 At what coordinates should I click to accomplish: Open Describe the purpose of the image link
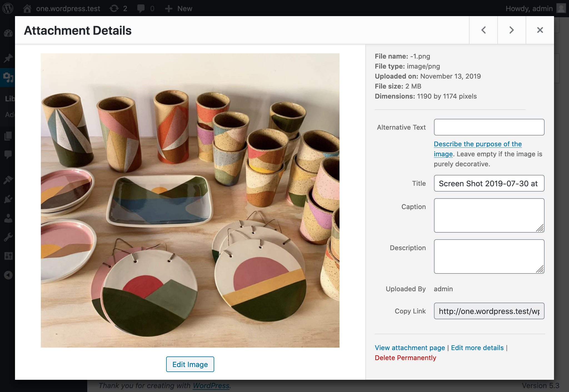(478, 144)
